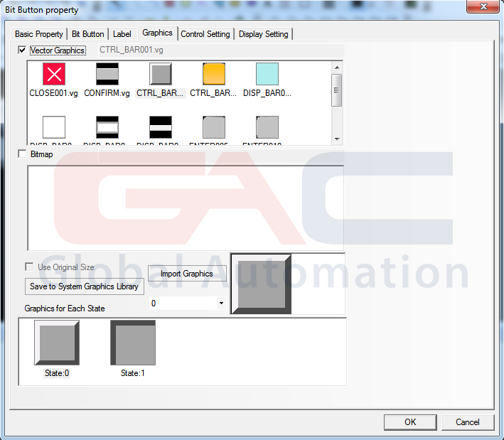Image resolution: width=504 pixels, height=440 pixels.
Task: Open the Bit Button tab
Action: (87, 34)
